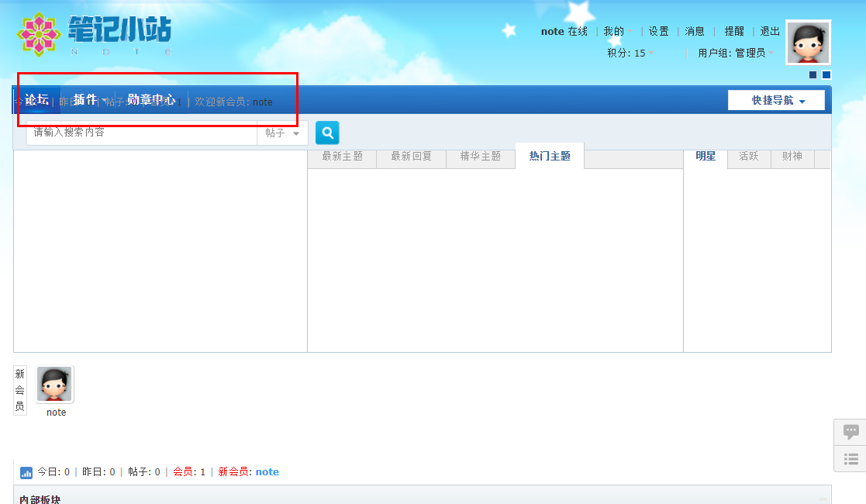Click the blue magnifier search button
Screen dimensions: 866x504
tap(327, 133)
